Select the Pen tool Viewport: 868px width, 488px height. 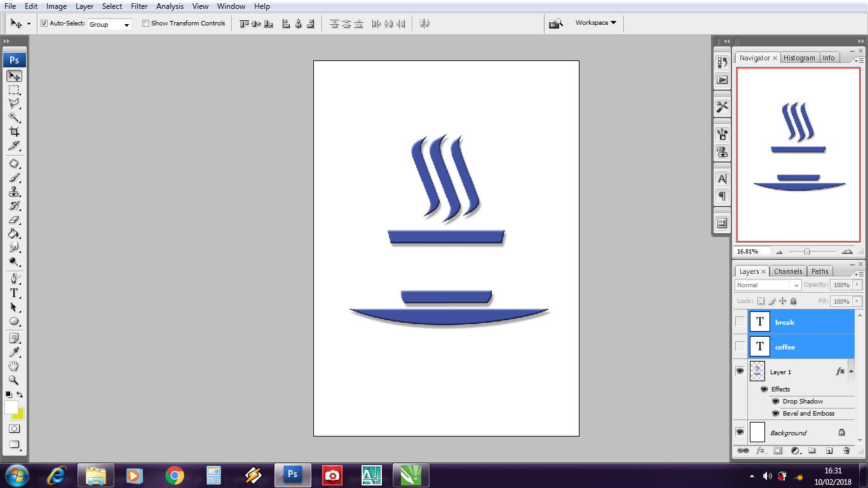(x=14, y=279)
